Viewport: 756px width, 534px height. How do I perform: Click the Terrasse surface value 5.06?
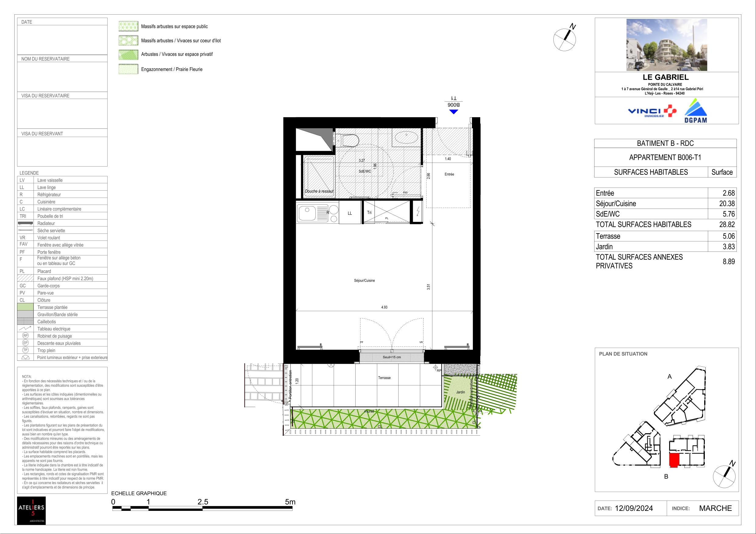tap(728, 236)
